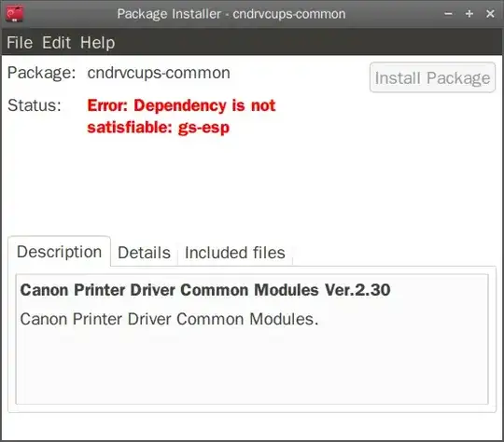The height and width of the screenshot is (442, 504).
Task: Click the Package: field label
Action: pos(41,73)
